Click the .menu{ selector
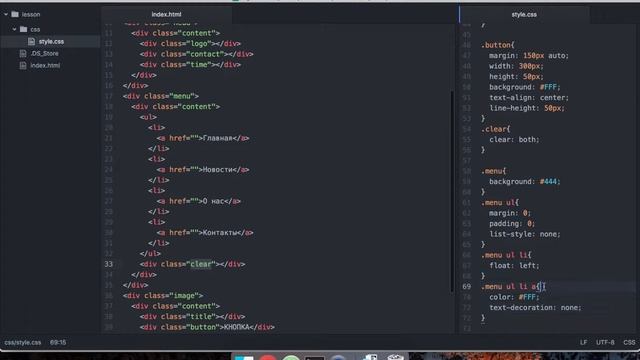Screen dimensions: 640x360 point(494,171)
